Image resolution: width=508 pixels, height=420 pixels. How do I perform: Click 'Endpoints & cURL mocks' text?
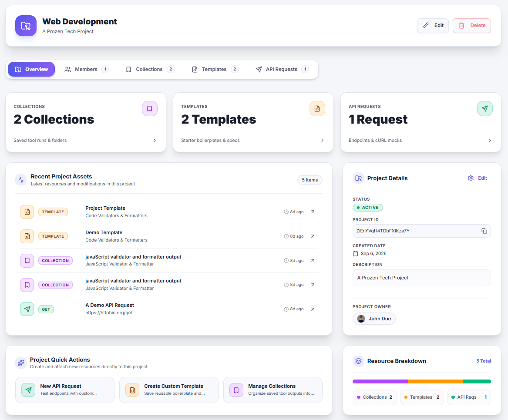(x=375, y=140)
